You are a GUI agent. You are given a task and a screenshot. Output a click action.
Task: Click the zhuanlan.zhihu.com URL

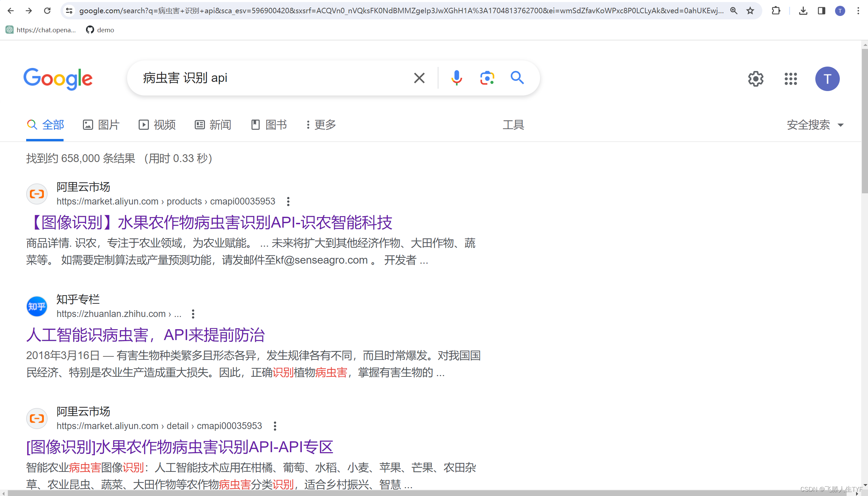(119, 314)
